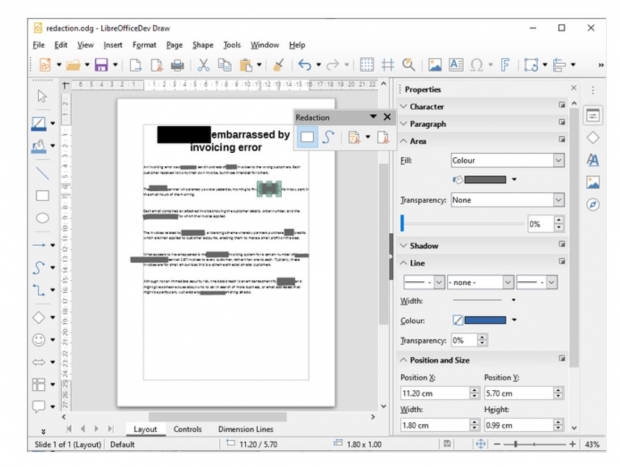Open the Shape menu
620x467 pixels.
(x=203, y=45)
